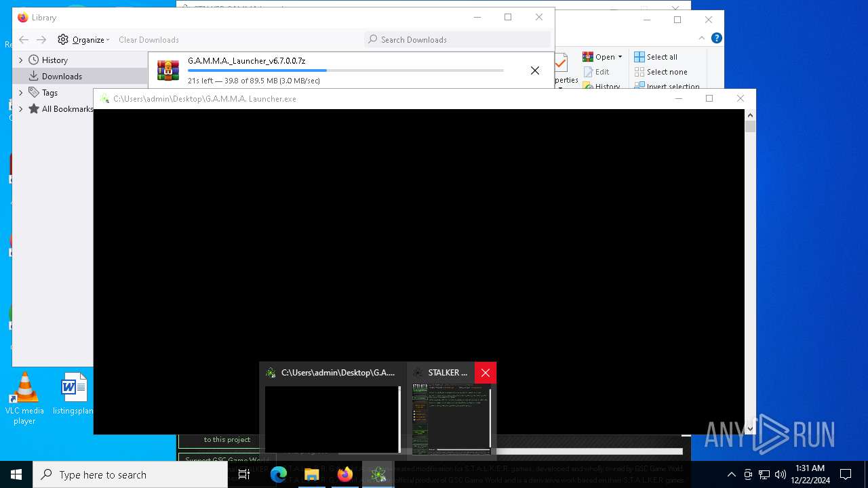
Task: Click the 'to this project' link in launcher
Action: (x=227, y=440)
